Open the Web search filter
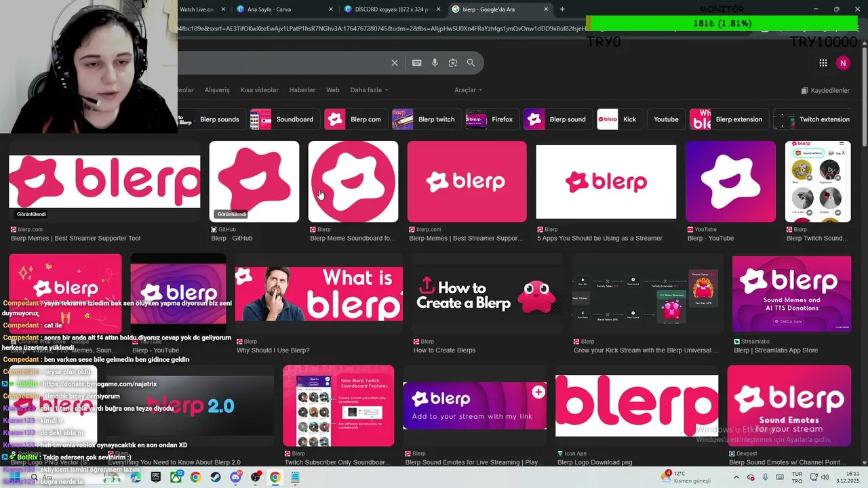The width and height of the screenshot is (868, 488). coord(332,90)
